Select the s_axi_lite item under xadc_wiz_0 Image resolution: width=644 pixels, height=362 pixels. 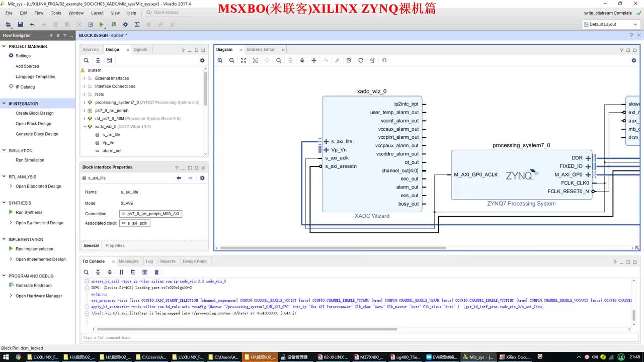coord(111,135)
